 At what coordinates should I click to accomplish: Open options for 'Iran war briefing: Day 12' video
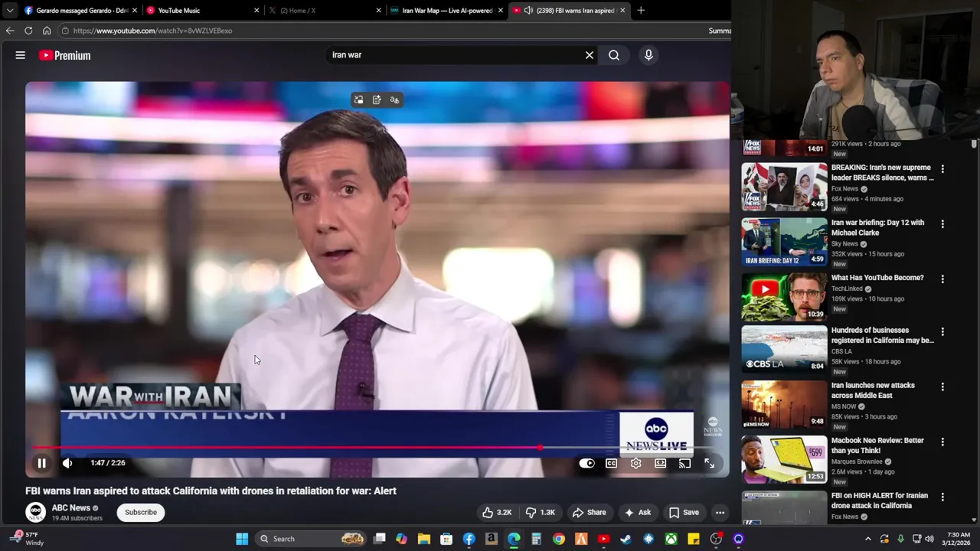tap(942, 223)
